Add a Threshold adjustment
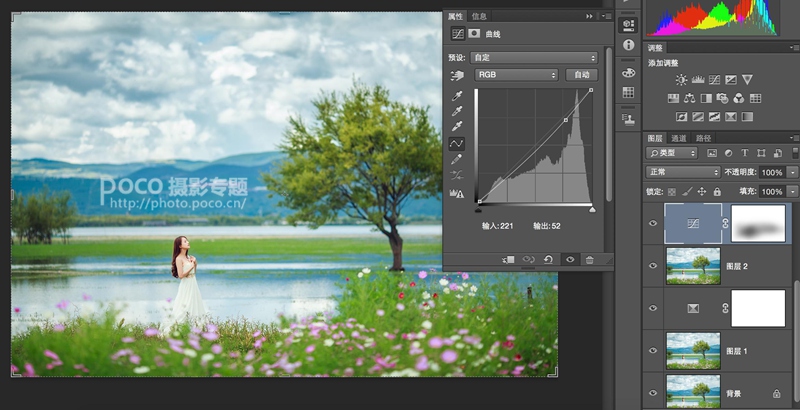Viewport: 800px width, 410px height. point(714,117)
